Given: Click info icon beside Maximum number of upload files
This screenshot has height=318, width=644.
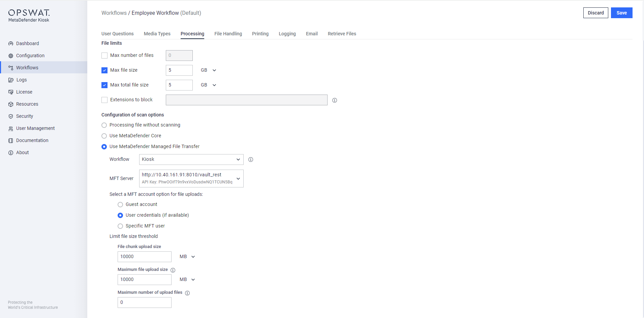Looking at the screenshot, I should click(x=187, y=293).
